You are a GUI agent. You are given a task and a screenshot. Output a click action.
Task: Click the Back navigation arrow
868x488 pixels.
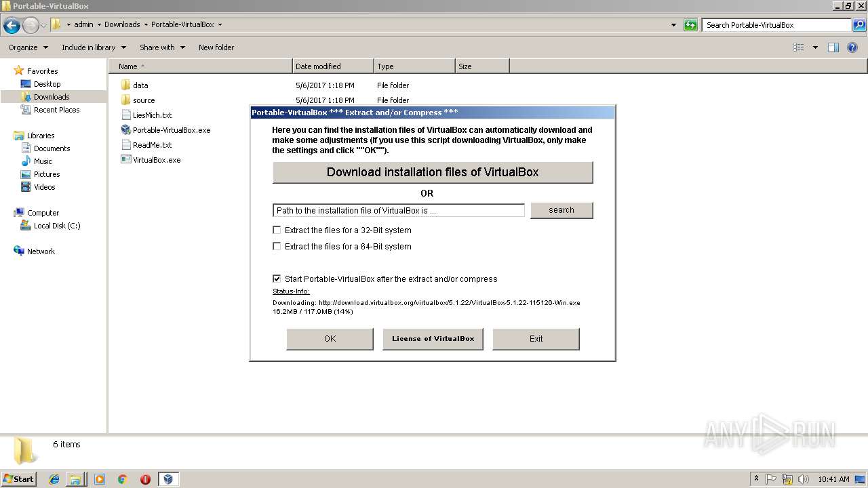(x=12, y=25)
